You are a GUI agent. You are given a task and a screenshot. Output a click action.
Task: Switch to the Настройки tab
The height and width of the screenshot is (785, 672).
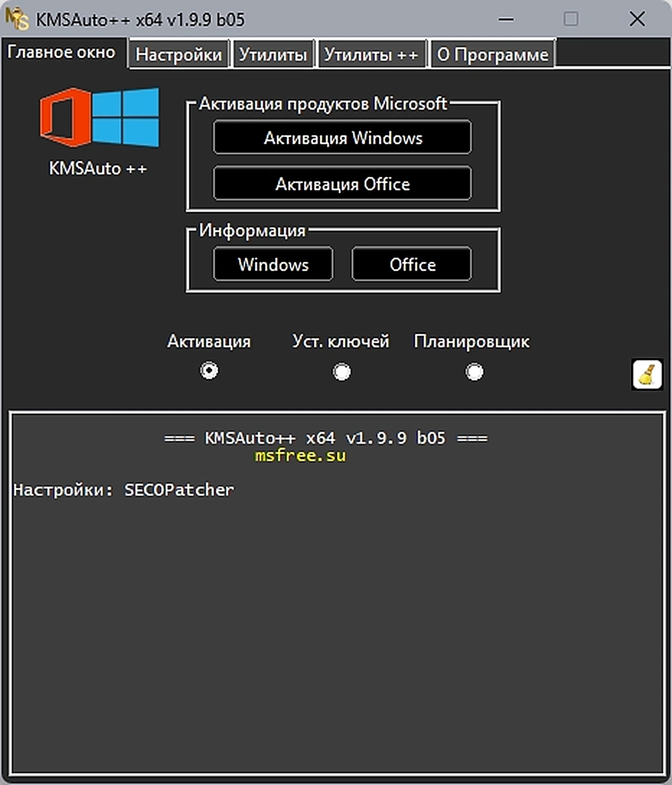click(x=178, y=54)
